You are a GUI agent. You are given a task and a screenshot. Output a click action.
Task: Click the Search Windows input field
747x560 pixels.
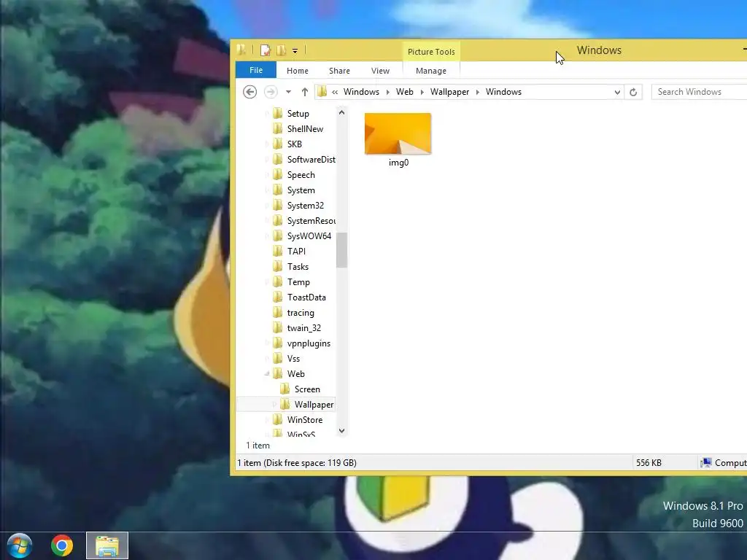(x=700, y=91)
